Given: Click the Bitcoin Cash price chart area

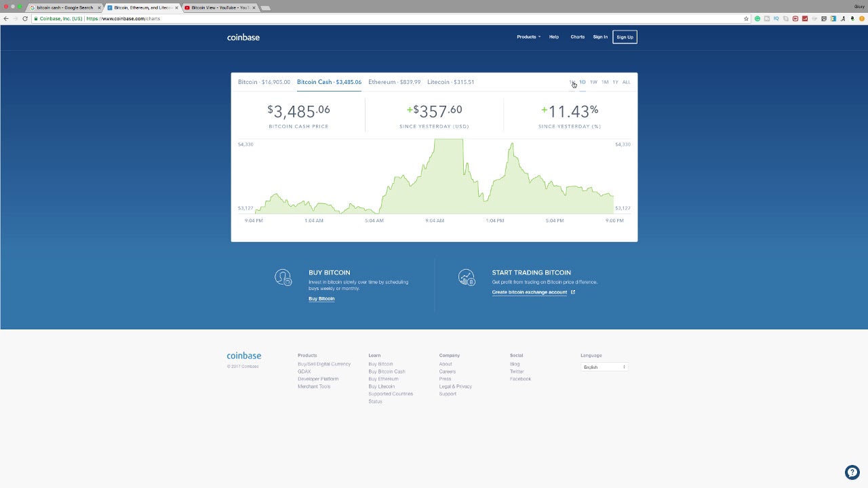Looking at the screenshot, I should coord(434,176).
